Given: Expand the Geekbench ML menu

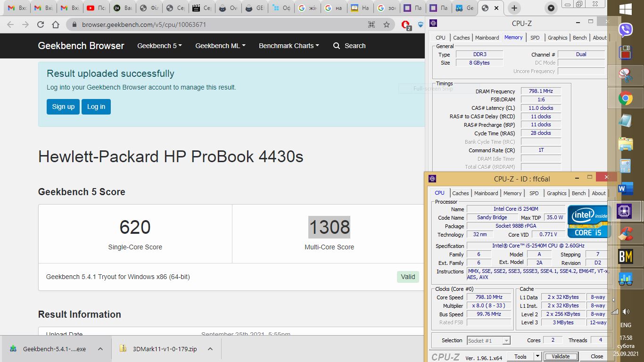Looking at the screenshot, I should [220, 46].
